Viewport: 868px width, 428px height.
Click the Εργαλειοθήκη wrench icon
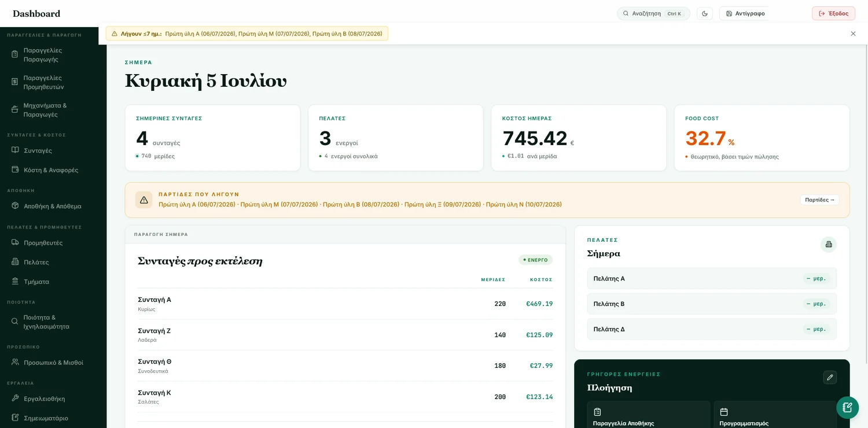[16, 399]
